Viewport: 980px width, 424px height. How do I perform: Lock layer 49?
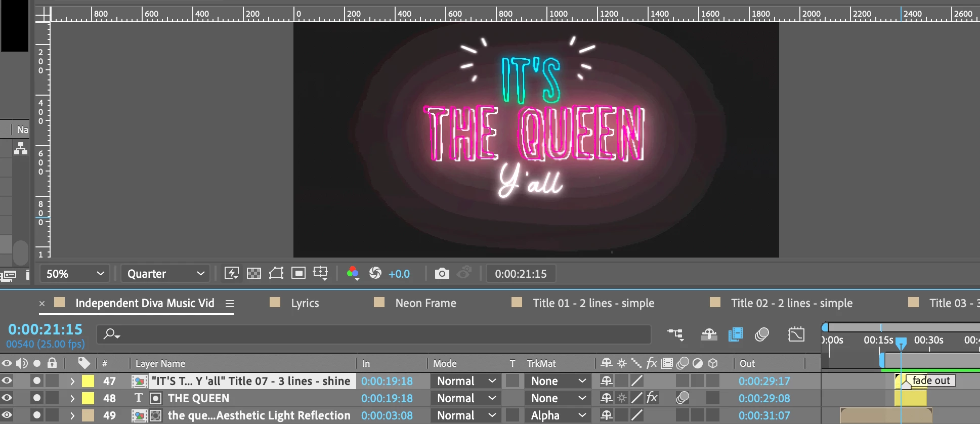coord(52,415)
